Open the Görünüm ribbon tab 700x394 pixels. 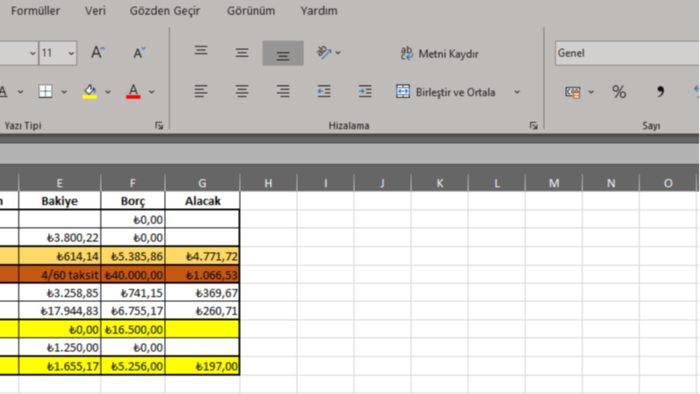pyautogui.click(x=251, y=11)
